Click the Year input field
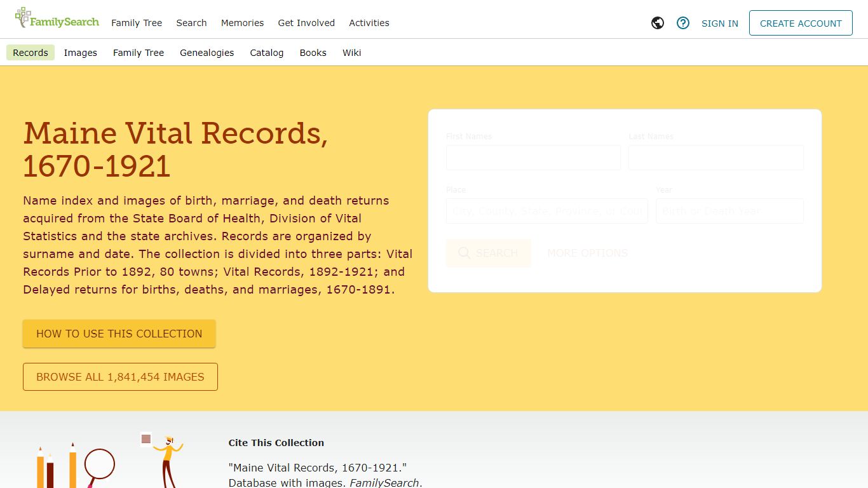 729,211
